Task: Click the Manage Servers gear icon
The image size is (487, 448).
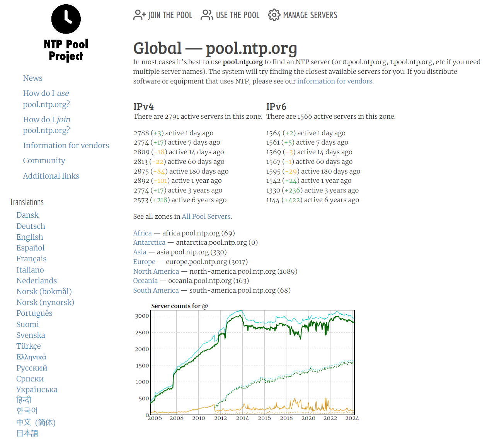Action: (x=274, y=15)
